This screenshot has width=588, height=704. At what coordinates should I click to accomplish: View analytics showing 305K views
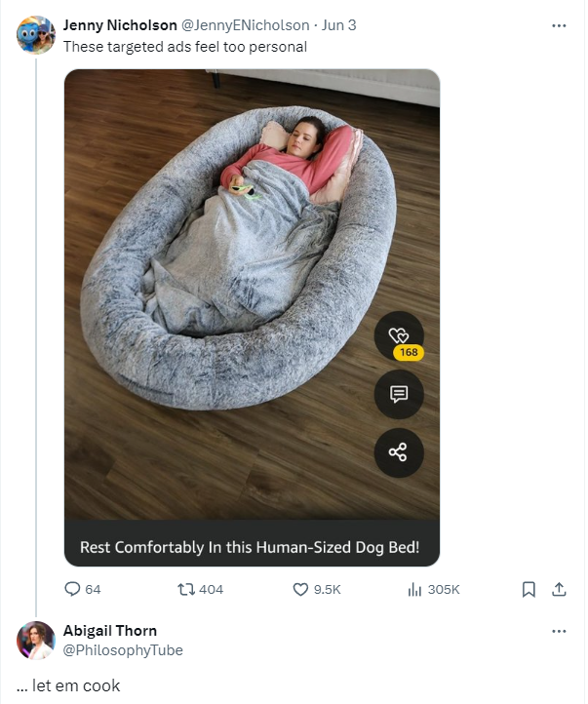pyautogui.click(x=414, y=589)
